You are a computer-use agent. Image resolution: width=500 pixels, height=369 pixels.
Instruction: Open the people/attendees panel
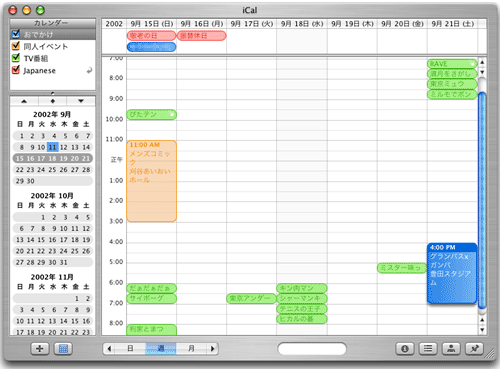pyautogui.click(x=451, y=349)
